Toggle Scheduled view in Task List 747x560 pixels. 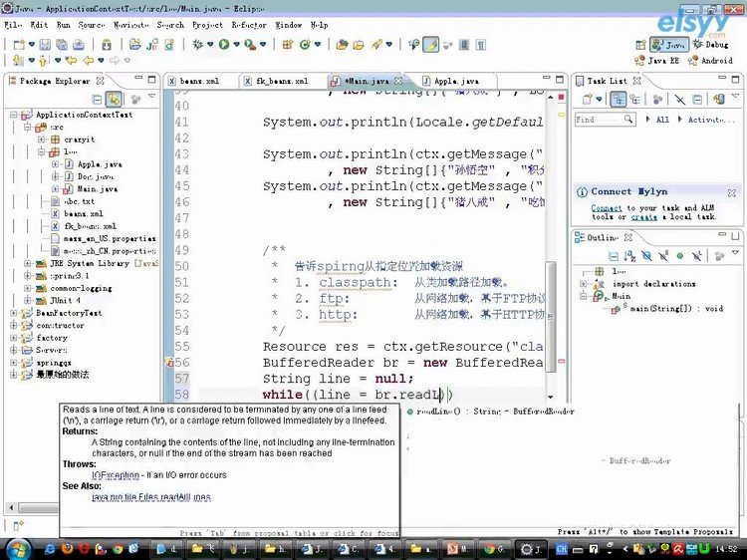(635, 99)
